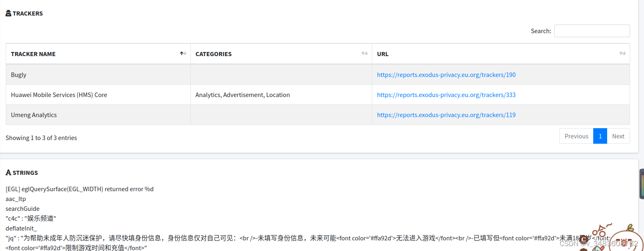Click the URL column header
The width and height of the screenshot is (644, 251).
[501, 54]
